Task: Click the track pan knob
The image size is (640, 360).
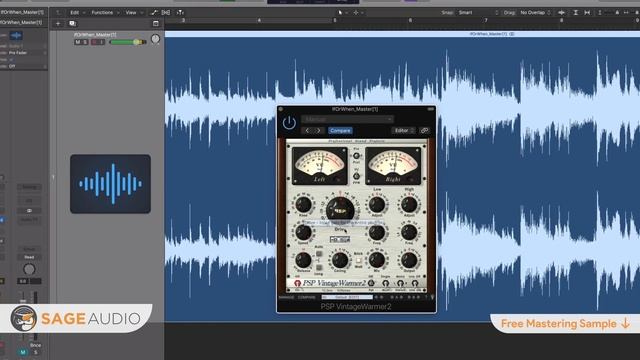Action: coord(155,39)
